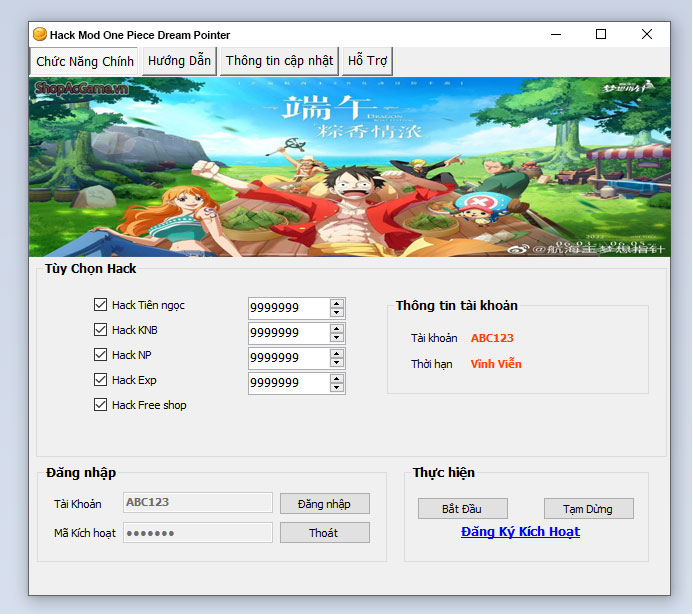693x616 pixels.
Task: Click the Bắt Đầu button
Action: (463, 509)
